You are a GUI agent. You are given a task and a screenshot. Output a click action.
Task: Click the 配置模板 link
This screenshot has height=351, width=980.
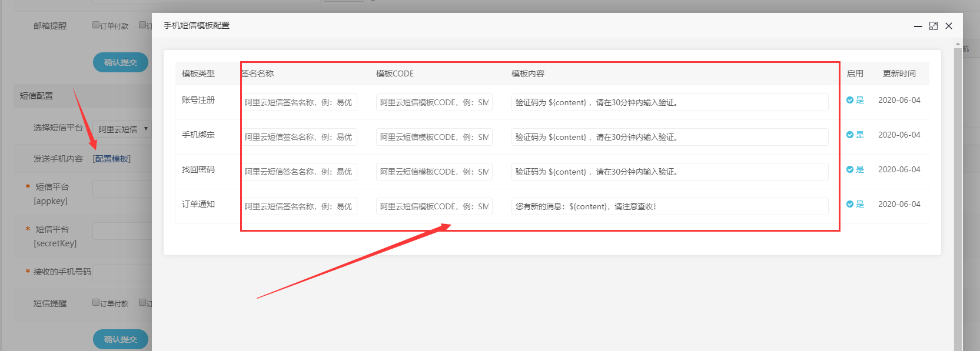pyautogui.click(x=112, y=159)
